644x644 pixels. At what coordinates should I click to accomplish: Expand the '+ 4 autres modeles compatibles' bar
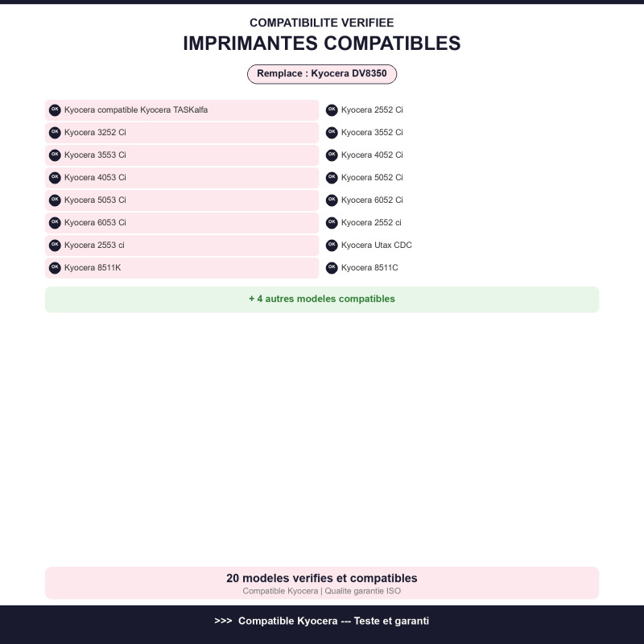[x=322, y=299]
